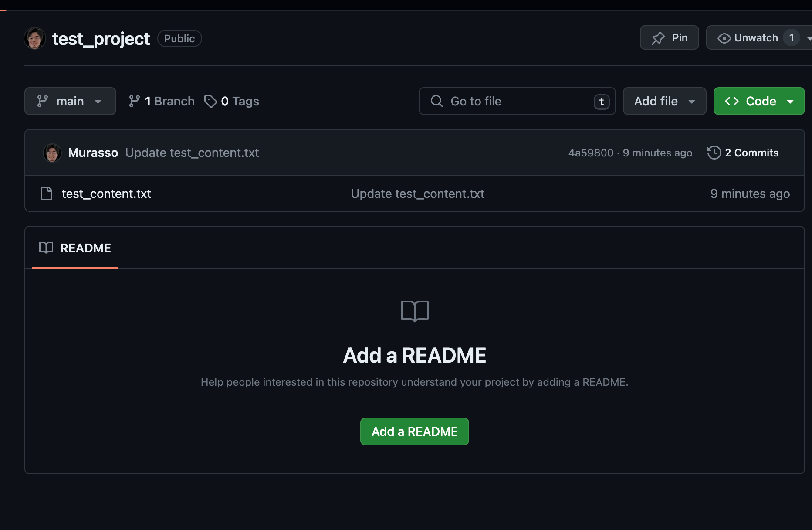The width and height of the screenshot is (812, 530).
Task: Click the tag icon next to 0 Tags
Action: pos(210,101)
